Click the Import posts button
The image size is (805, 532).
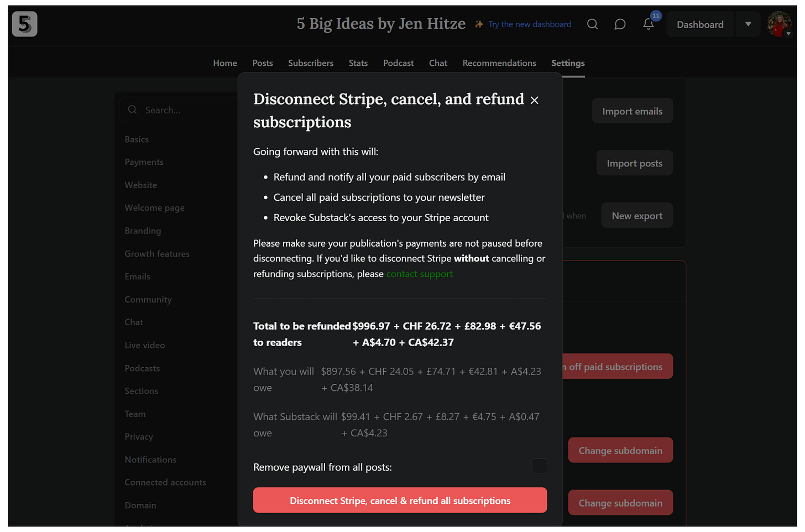(635, 163)
